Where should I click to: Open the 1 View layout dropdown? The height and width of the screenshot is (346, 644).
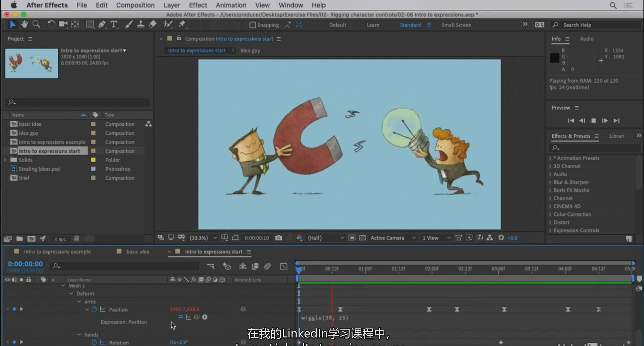[436, 238]
